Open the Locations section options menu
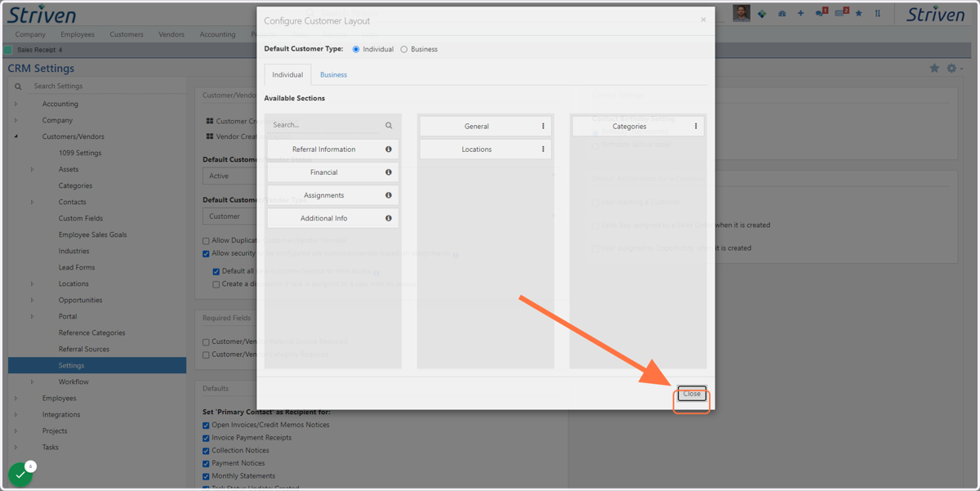 click(543, 150)
